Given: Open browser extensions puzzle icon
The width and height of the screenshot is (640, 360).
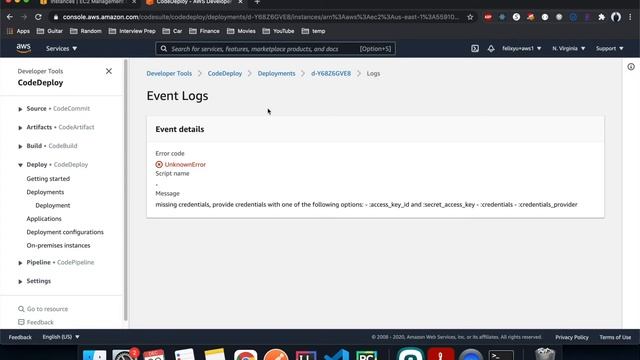Looking at the screenshot, I should tap(601, 17).
